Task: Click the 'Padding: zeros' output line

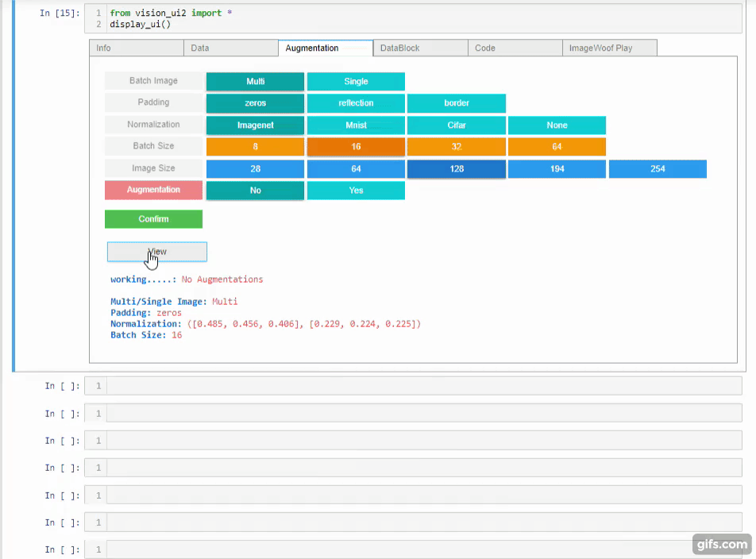Action: (x=146, y=313)
